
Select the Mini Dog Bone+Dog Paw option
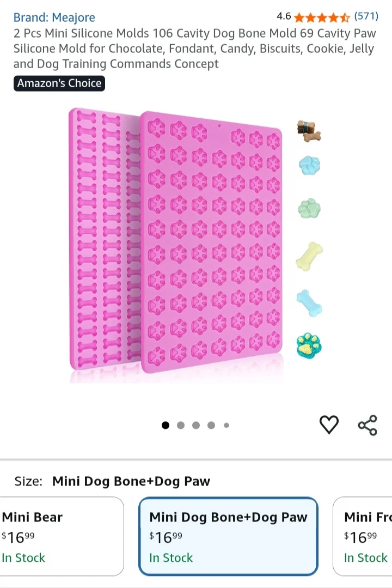[x=228, y=536]
